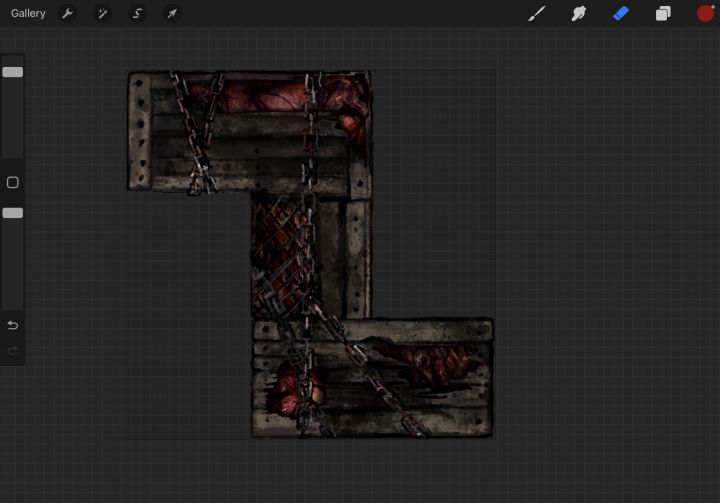Undo the last stroke
The width and height of the screenshot is (720, 503).
point(12,325)
